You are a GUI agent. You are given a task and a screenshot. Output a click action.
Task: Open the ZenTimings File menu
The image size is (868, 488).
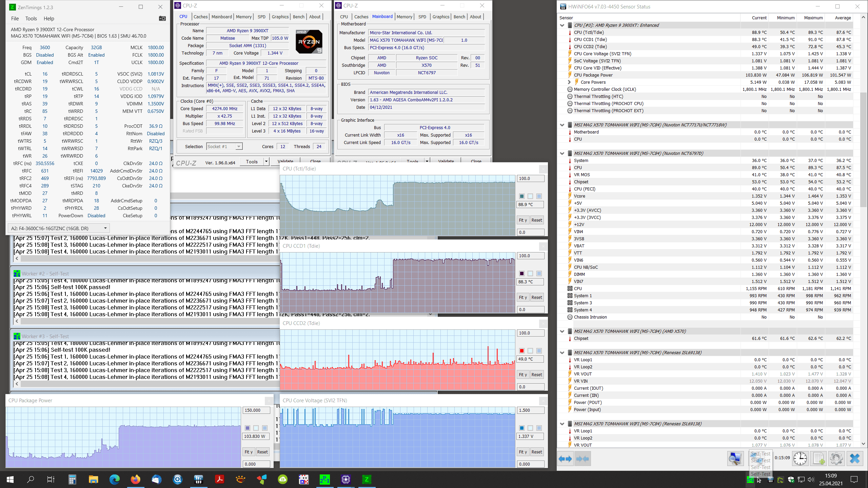click(x=15, y=19)
